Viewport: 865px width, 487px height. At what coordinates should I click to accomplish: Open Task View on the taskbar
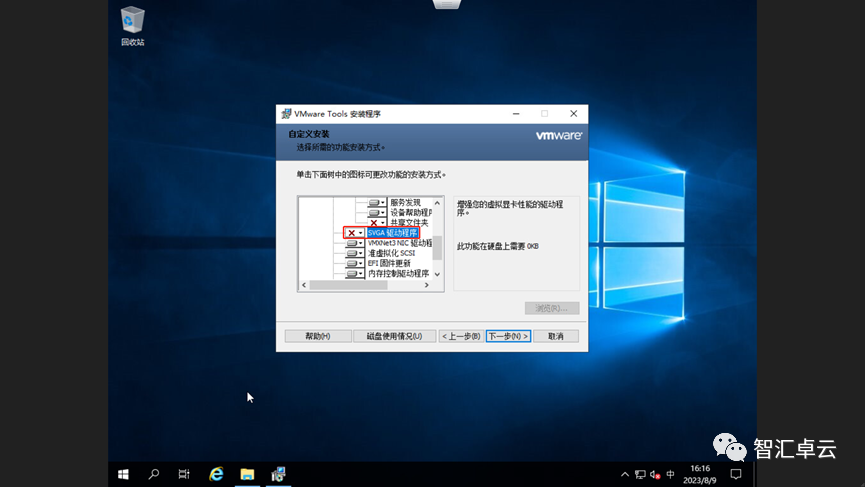coord(184,474)
